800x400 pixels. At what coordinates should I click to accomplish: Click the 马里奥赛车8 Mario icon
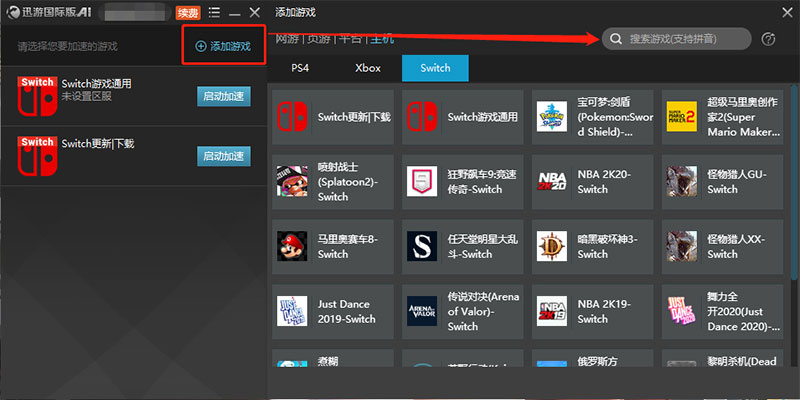click(x=292, y=246)
